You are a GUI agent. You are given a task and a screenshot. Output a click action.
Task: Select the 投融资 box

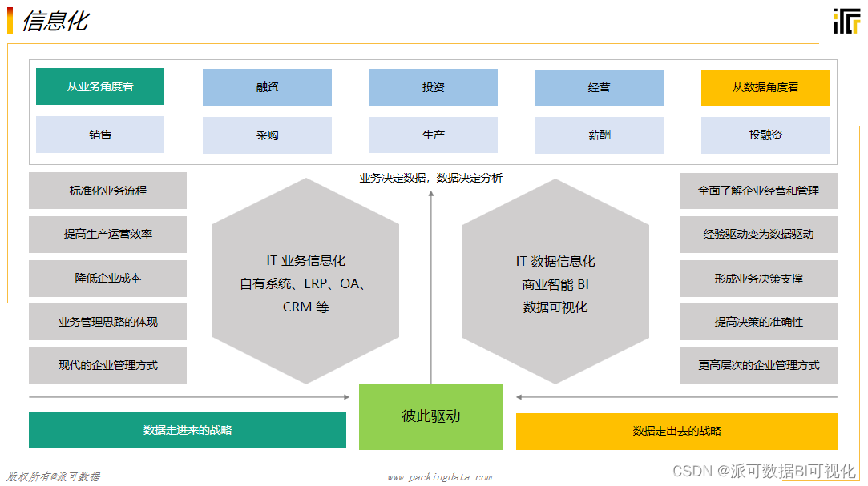(x=765, y=135)
